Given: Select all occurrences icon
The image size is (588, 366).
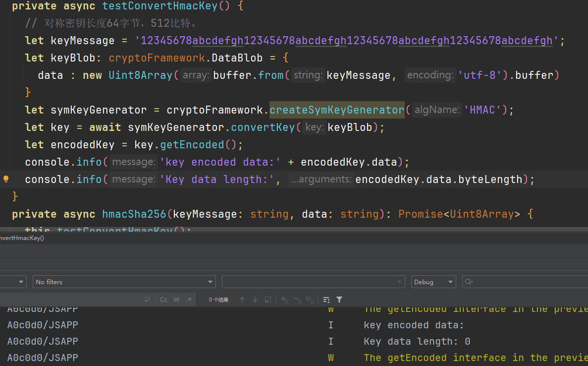Looking at the screenshot, I should coord(310,300).
